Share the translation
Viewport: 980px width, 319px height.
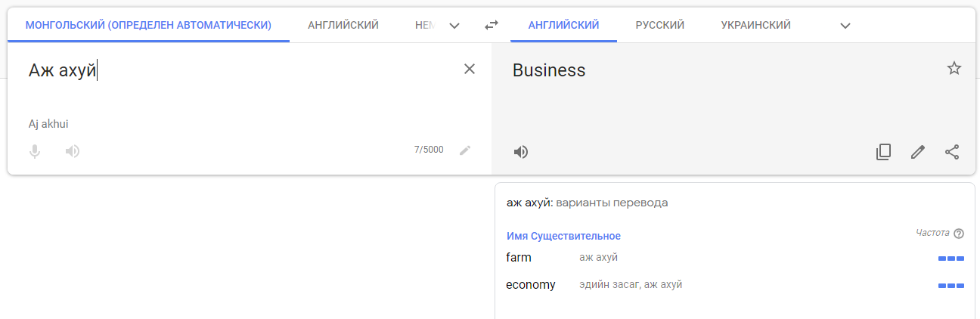pos(953,152)
